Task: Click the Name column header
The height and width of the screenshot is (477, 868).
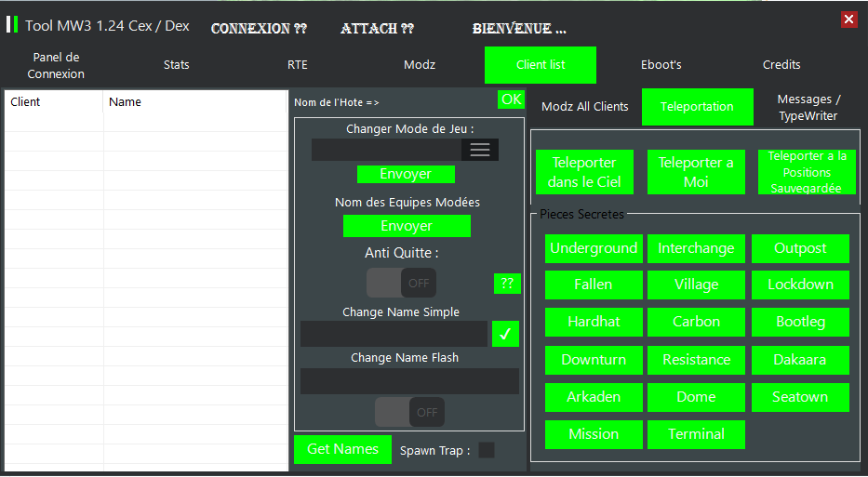Action: pos(195,102)
